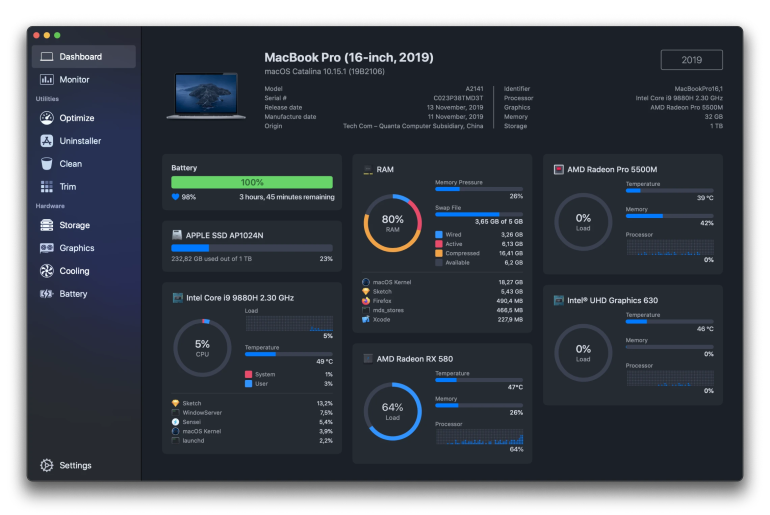Click the APPLE SSD usage bar
The image size is (770, 515).
coord(252,248)
